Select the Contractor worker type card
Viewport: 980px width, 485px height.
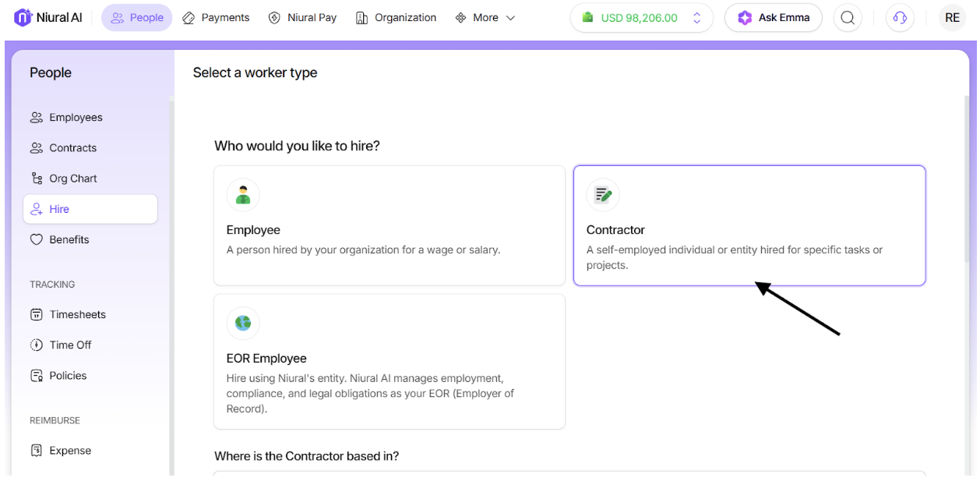(x=749, y=225)
